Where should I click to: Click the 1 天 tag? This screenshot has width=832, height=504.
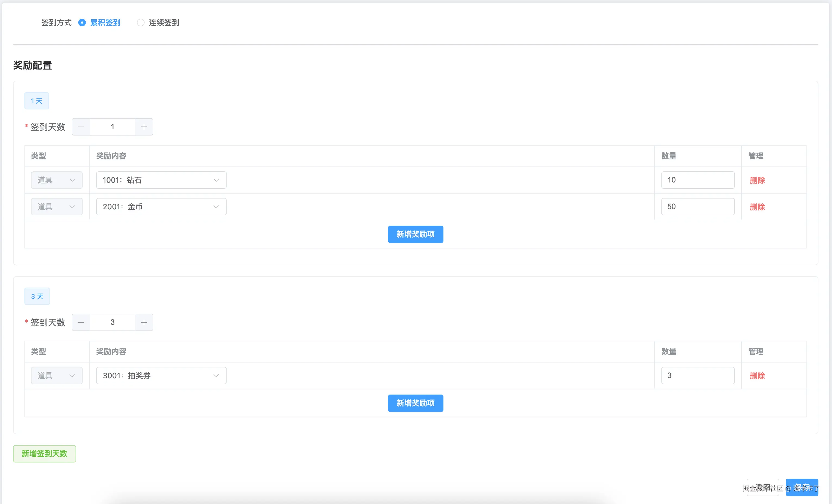tap(36, 101)
